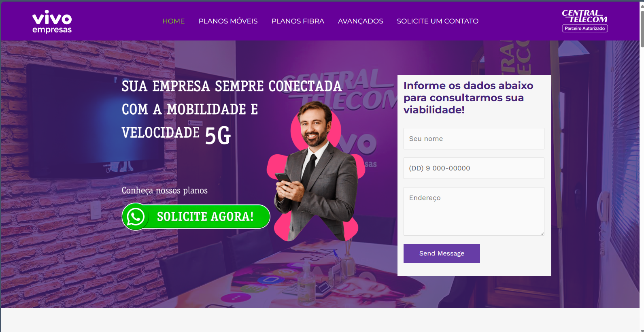Click the 5G headline text
This screenshot has height=332, width=644.
pyautogui.click(x=218, y=135)
